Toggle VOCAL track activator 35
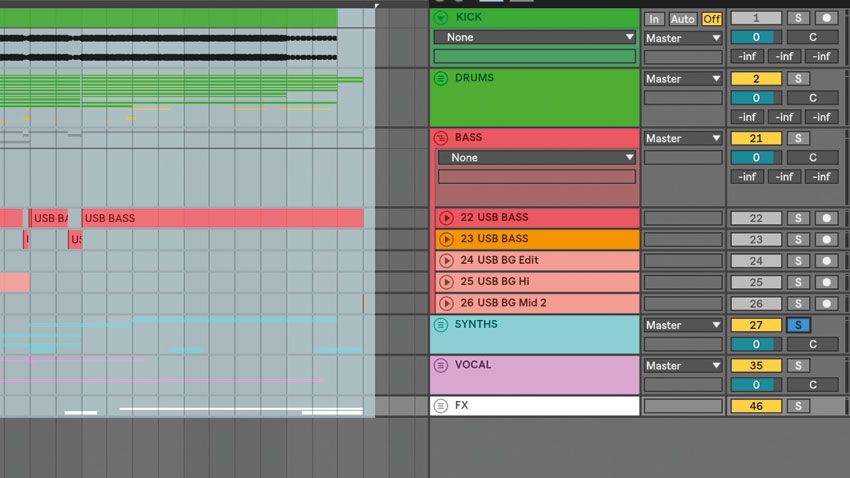The width and height of the screenshot is (850, 478). [x=756, y=365]
